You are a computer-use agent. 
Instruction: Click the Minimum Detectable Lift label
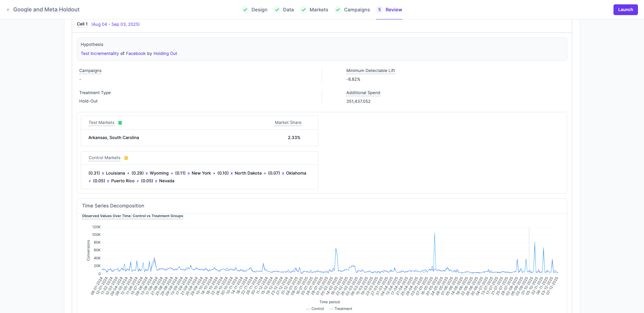[x=371, y=71]
